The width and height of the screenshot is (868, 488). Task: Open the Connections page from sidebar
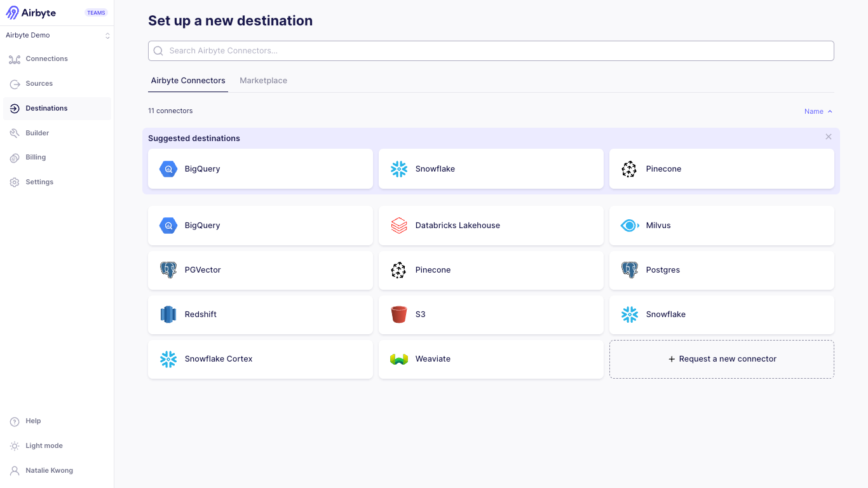pyautogui.click(x=46, y=59)
